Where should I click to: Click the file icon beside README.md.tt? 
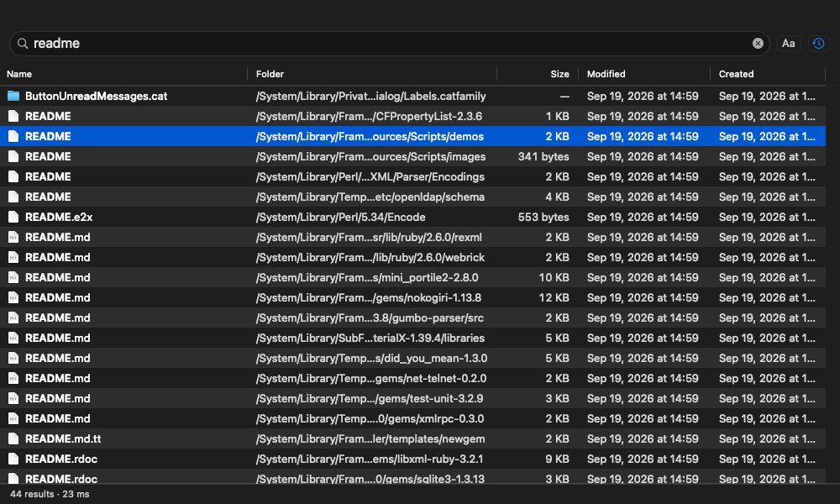coord(13,438)
